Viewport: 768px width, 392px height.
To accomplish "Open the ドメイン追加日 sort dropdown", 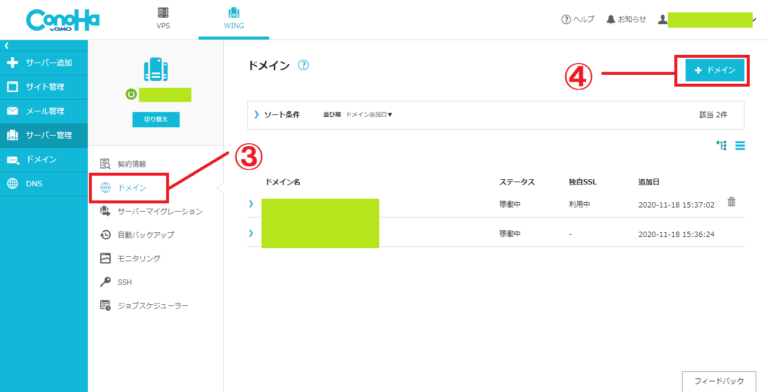I will tap(369, 115).
